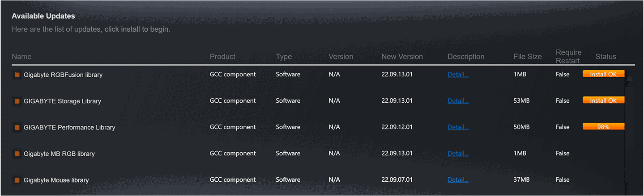The image size is (644, 196).
Task: Click the 98% progress bar for Performance Library
Action: click(603, 127)
